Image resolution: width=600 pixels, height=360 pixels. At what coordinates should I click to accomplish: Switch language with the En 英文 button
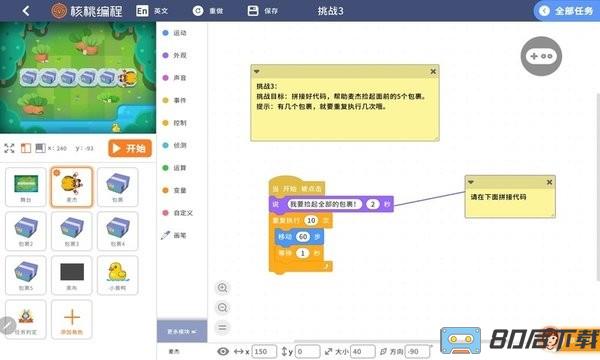(x=152, y=11)
